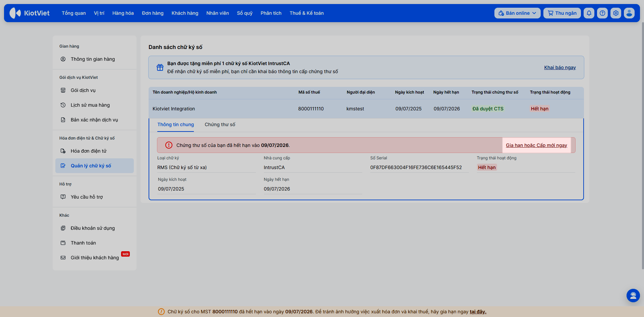
Task: Open the Tổng quan menu
Action: tap(74, 13)
